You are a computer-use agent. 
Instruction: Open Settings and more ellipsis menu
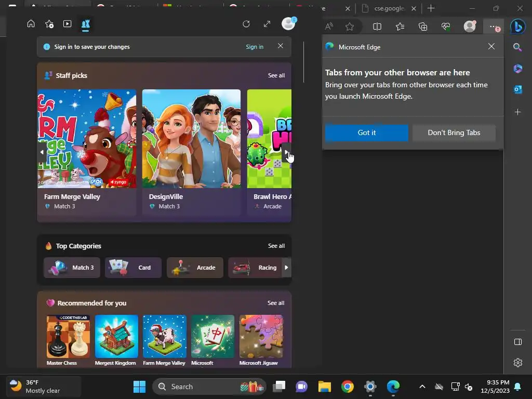pos(494,26)
